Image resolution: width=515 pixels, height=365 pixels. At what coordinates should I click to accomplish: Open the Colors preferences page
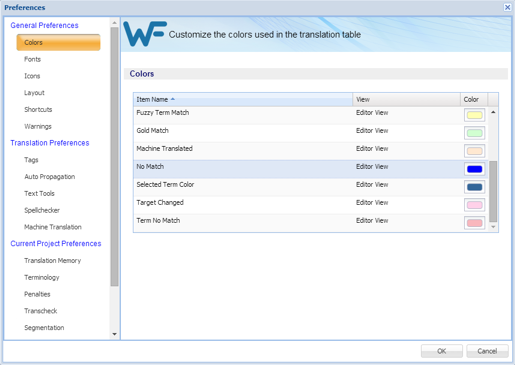coord(58,42)
